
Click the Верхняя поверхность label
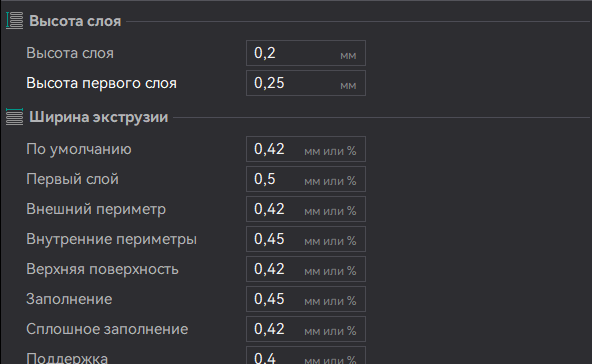point(102,269)
